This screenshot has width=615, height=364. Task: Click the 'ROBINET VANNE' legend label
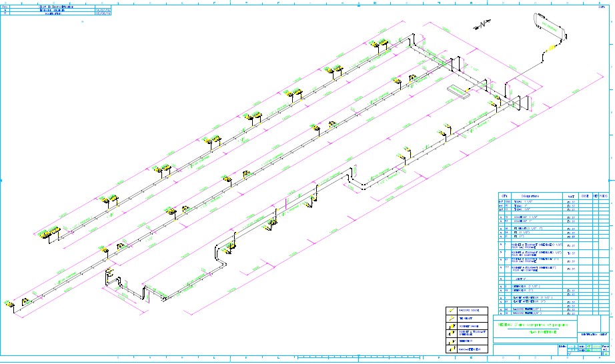coord(469,326)
